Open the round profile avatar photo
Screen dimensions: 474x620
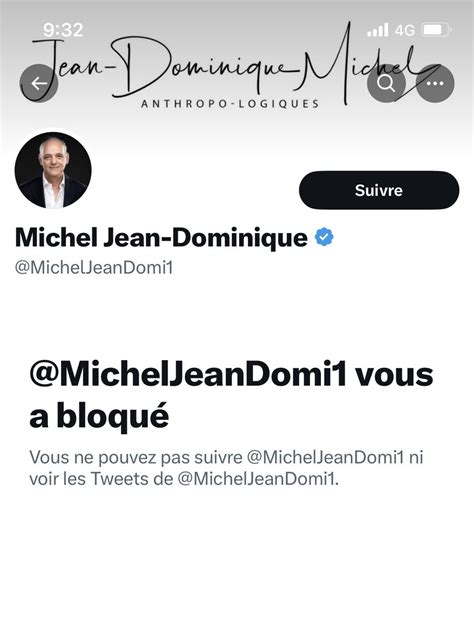53,170
